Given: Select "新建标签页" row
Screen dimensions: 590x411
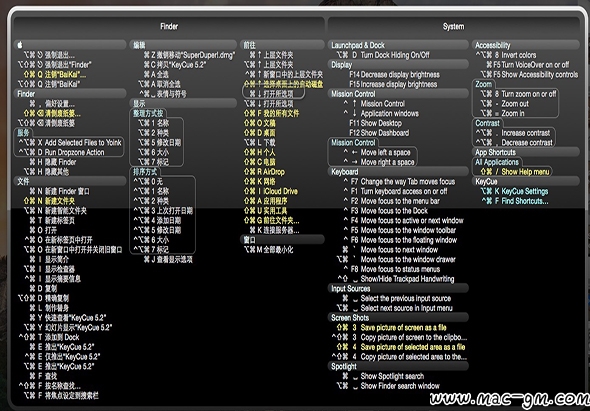Looking at the screenshot, I should pyautogui.click(x=52, y=221).
